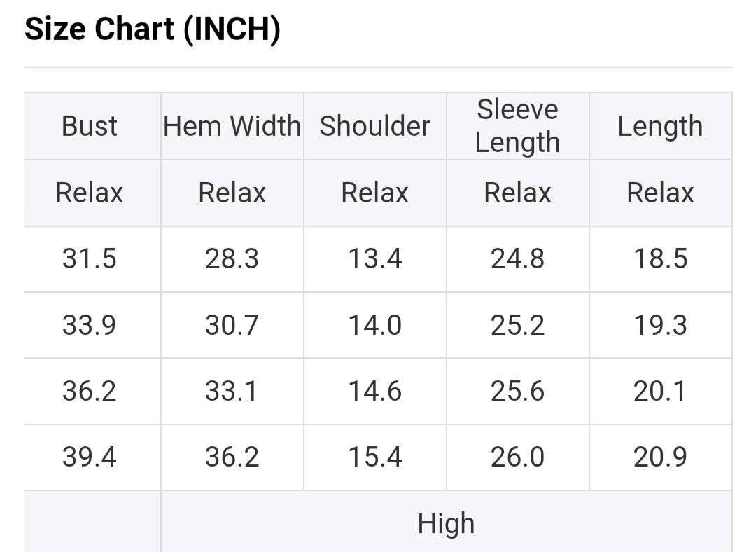
Task: Click the Relax cell under Sleeve Length
Action: pyautogui.click(x=517, y=193)
